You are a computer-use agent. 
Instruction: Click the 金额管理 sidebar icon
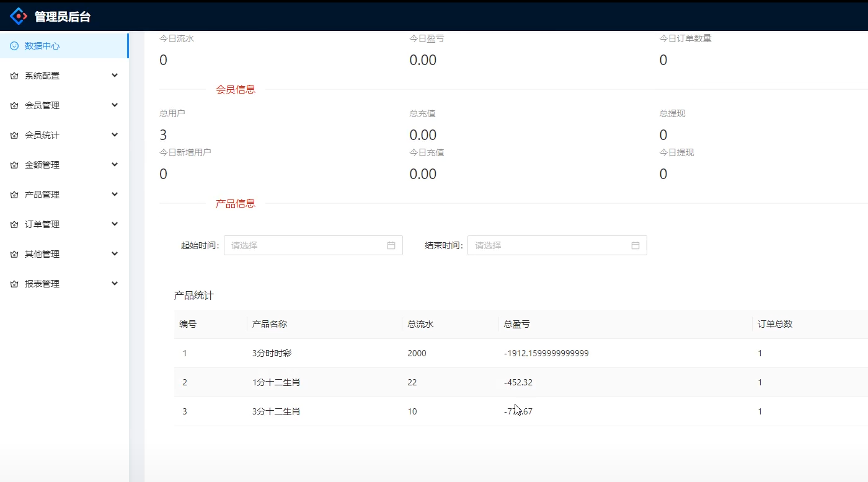pyautogui.click(x=14, y=164)
